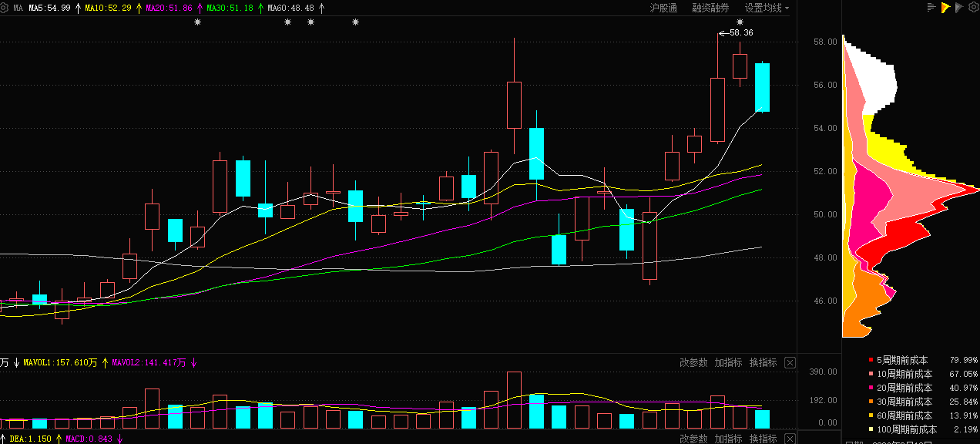Click the red 5周期前成本 color swatch
The image size is (980, 444).
coord(871,360)
